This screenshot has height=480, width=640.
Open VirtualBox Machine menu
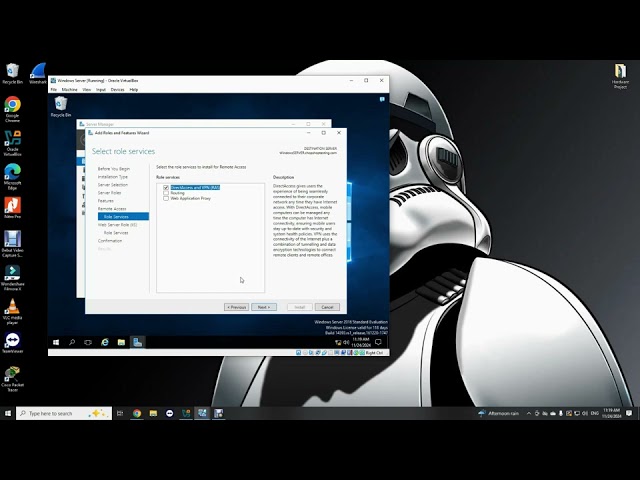coord(69,89)
